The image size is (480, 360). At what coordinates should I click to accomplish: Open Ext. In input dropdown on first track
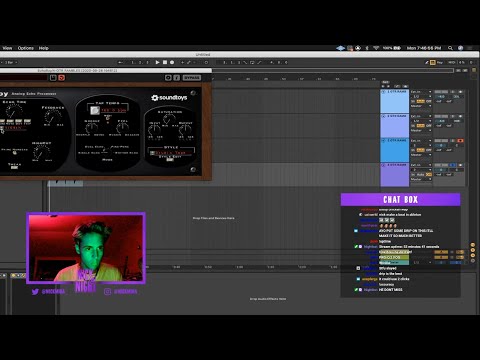421,92
